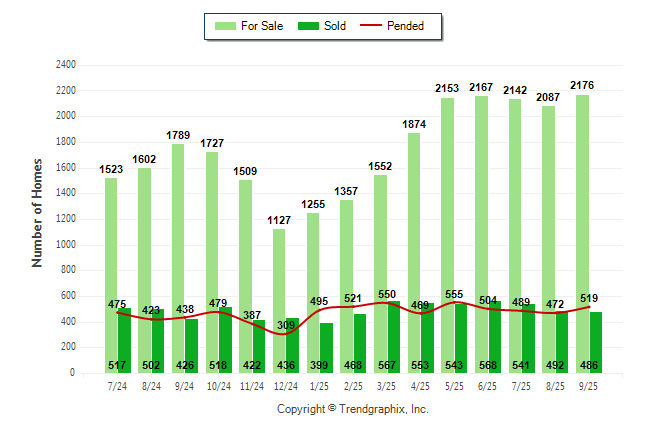Select the 3/25 Sold bar labeled 567

click(x=393, y=340)
